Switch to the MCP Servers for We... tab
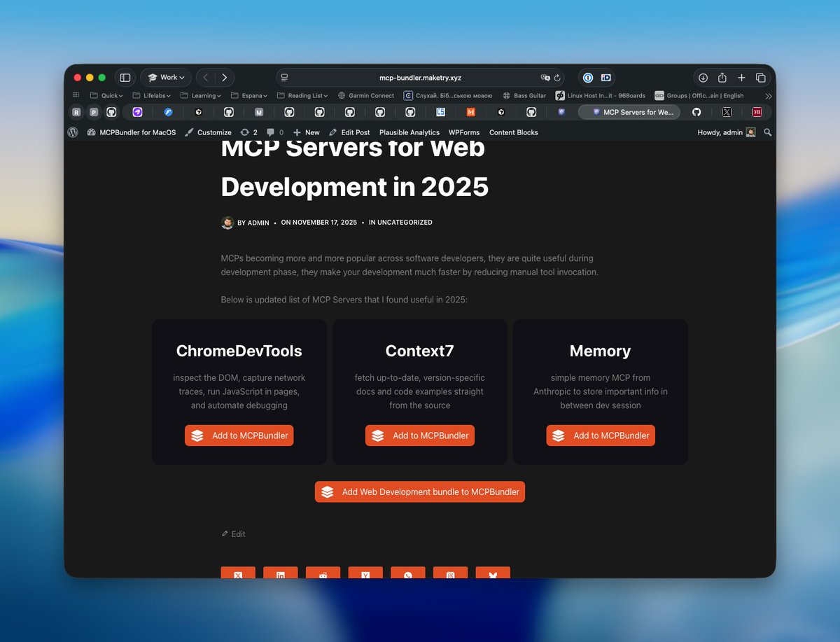 tap(629, 111)
